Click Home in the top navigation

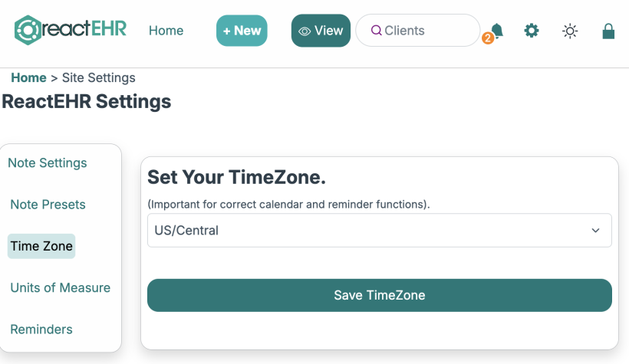click(x=166, y=31)
